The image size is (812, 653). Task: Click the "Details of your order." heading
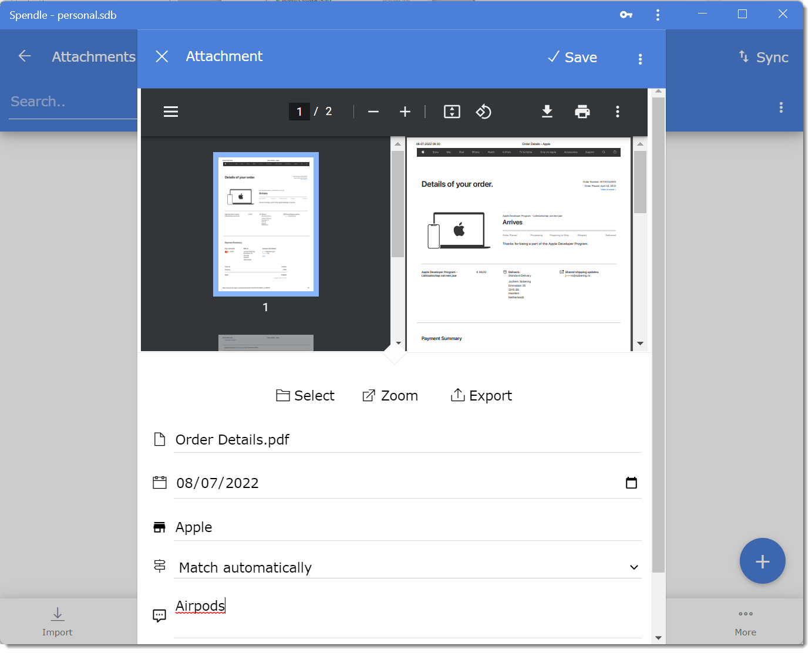click(x=457, y=184)
